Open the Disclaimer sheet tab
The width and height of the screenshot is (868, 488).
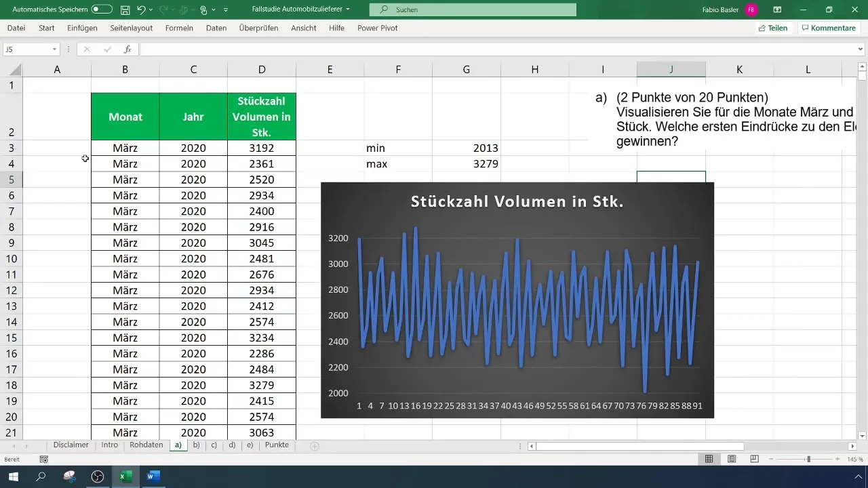click(71, 445)
